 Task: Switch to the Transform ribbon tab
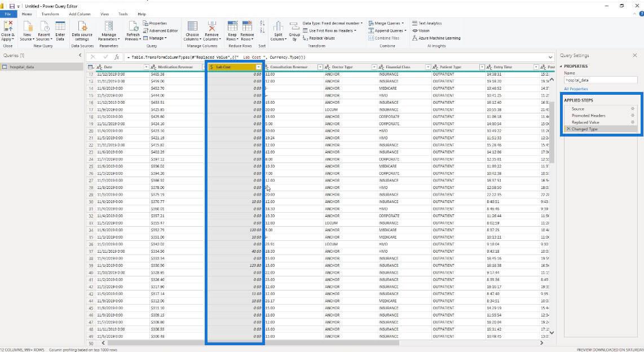50,14
